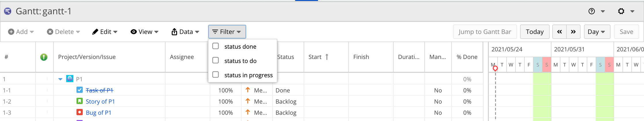Collapse the P1 project tree row
Viewport: 644px width, 121px height.
pos(60,79)
